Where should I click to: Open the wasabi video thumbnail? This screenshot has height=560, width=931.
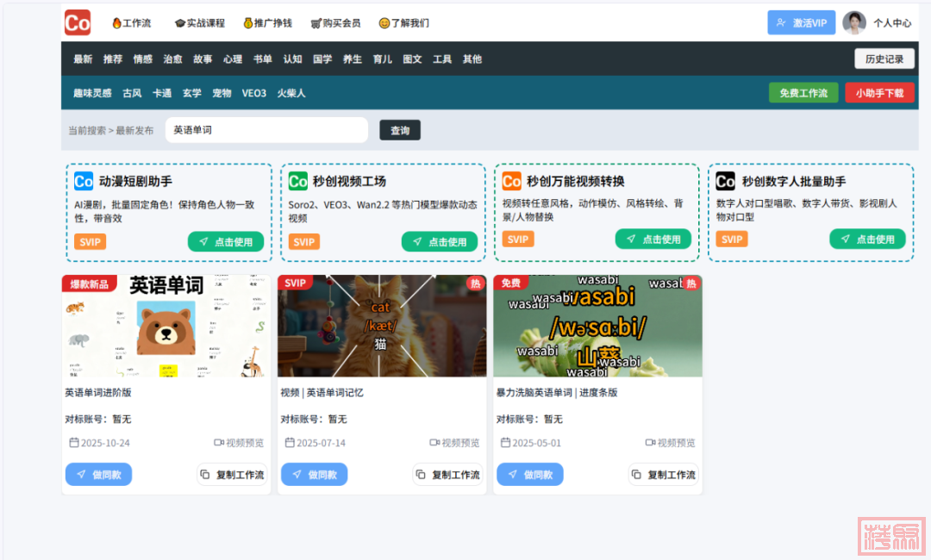[597, 326]
